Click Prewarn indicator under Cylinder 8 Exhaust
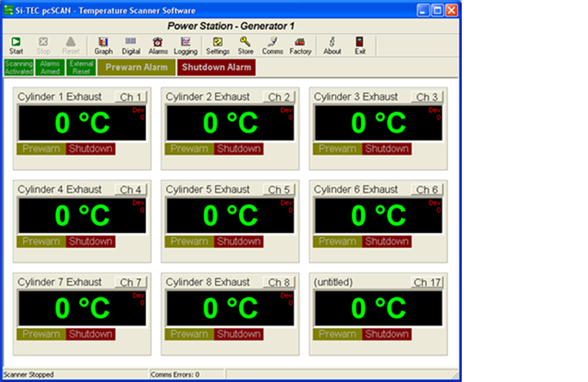Screen dimensions: 588x382 [x=189, y=334]
